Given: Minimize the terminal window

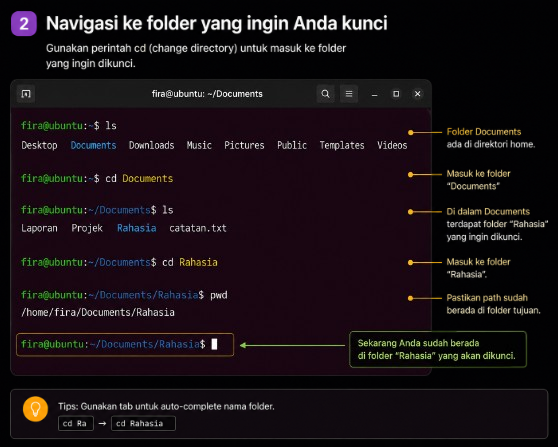Looking at the screenshot, I should 374,94.
